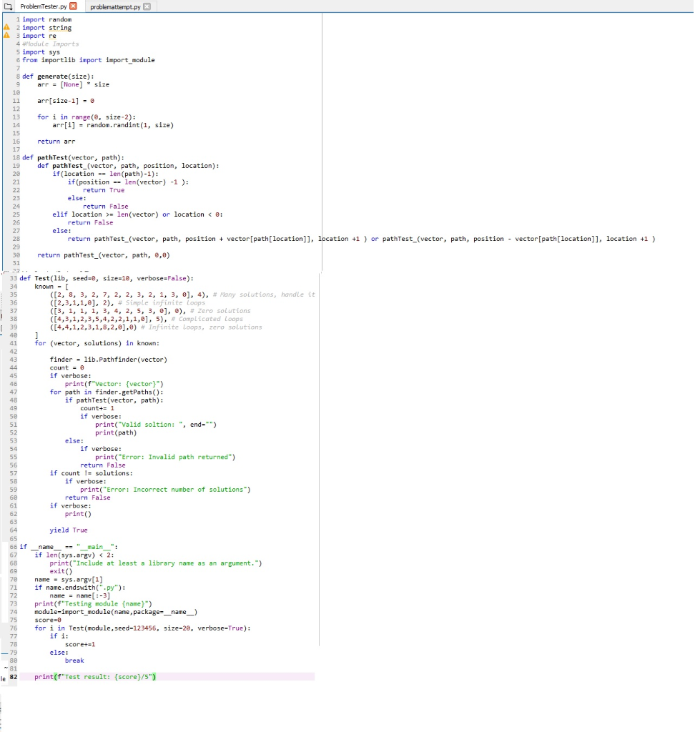Click the 'if __name__ == "__main__":' line
Image resolution: width=700 pixels, height=732 pixels.
click(69, 547)
